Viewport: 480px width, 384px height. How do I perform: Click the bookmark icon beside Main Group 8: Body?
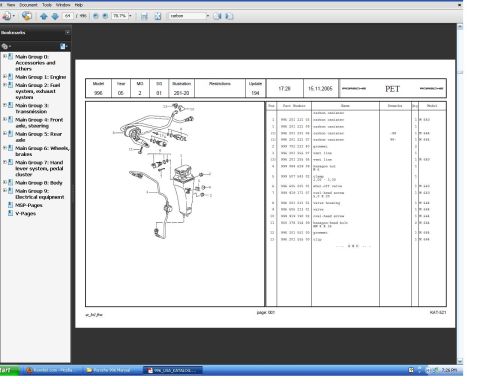click(x=10, y=182)
